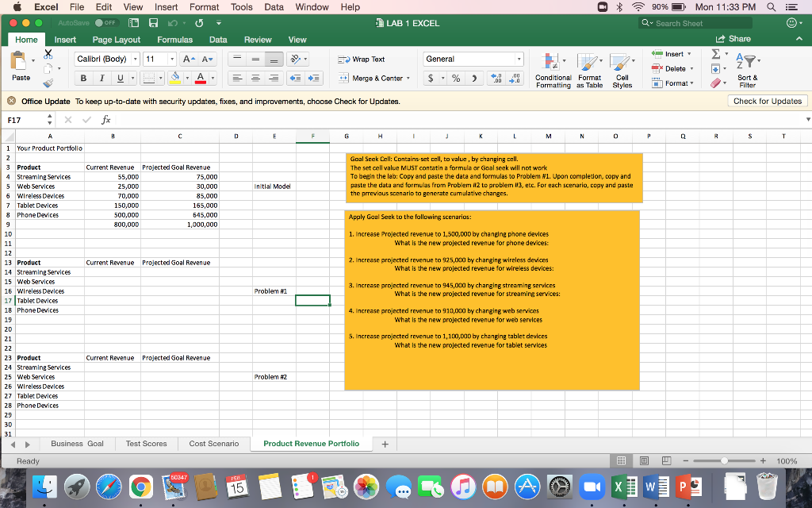
Task: Switch to the Formulas ribbon tab
Action: click(174, 38)
